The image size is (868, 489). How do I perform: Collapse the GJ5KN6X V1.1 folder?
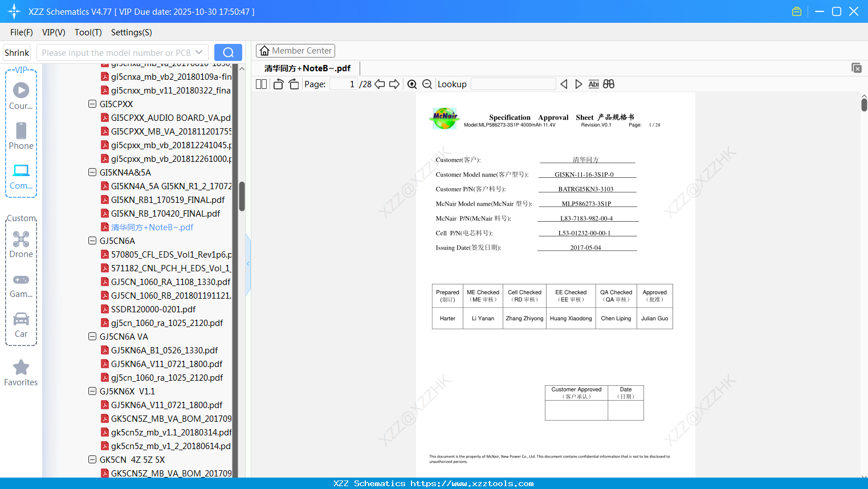point(92,391)
